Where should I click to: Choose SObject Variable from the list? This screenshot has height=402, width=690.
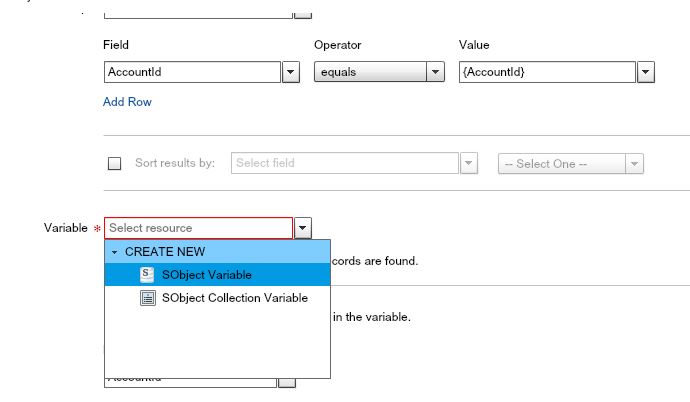[x=217, y=274]
